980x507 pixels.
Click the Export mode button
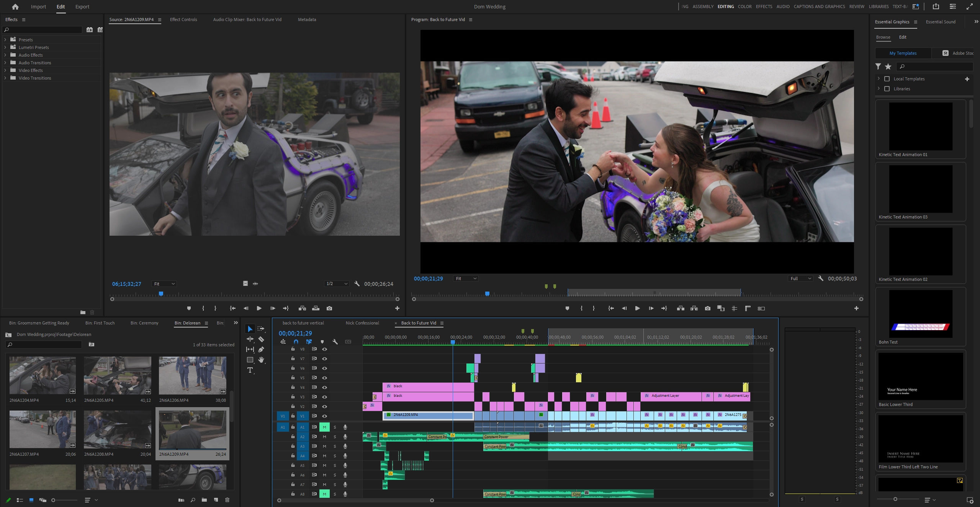[82, 7]
